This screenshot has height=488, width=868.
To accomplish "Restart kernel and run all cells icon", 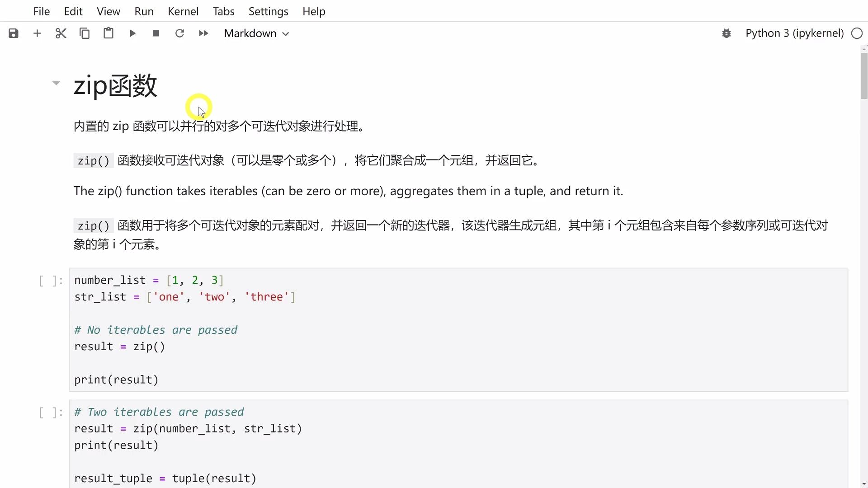I will 203,33.
